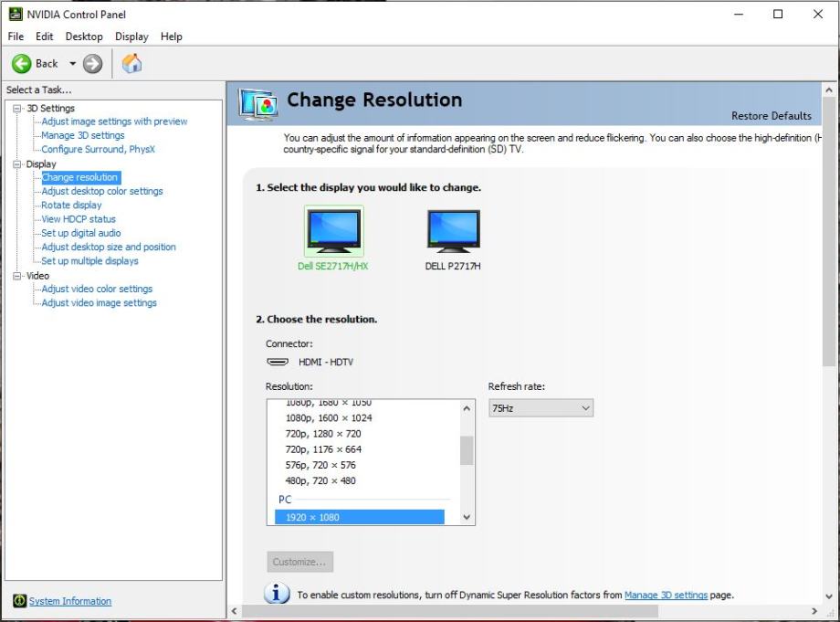Open Adjust desktop color settings
Image resolution: width=840 pixels, height=622 pixels.
pyautogui.click(x=102, y=192)
